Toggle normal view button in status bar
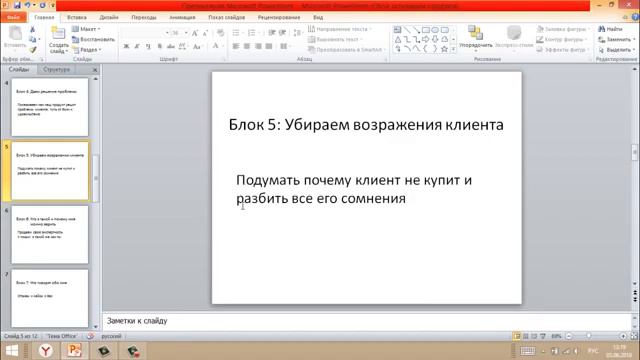This screenshot has width=640, height=360. pos(517,336)
